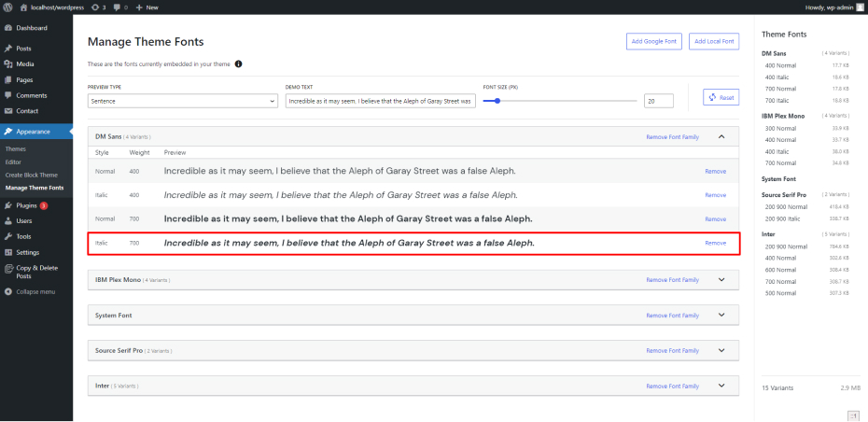Click the user avatar in top right
The height and width of the screenshot is (422, 868).
(x=860, y=7)
